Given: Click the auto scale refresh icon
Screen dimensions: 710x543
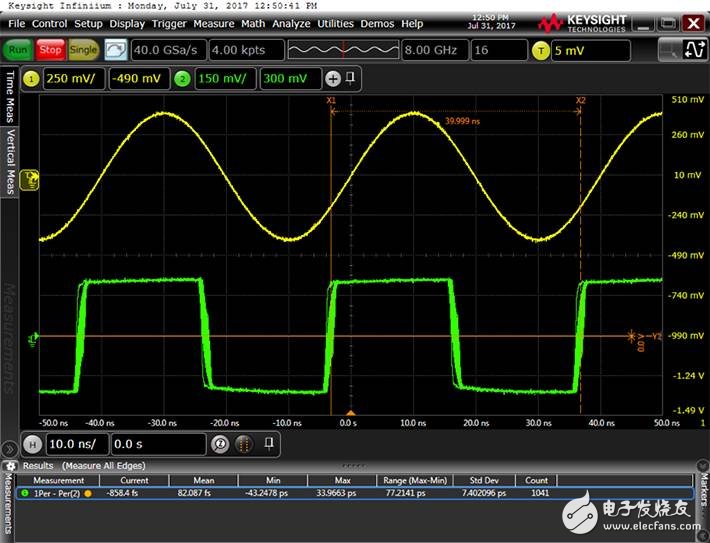Looking at the screenshot, I should [x=116, y=50].
